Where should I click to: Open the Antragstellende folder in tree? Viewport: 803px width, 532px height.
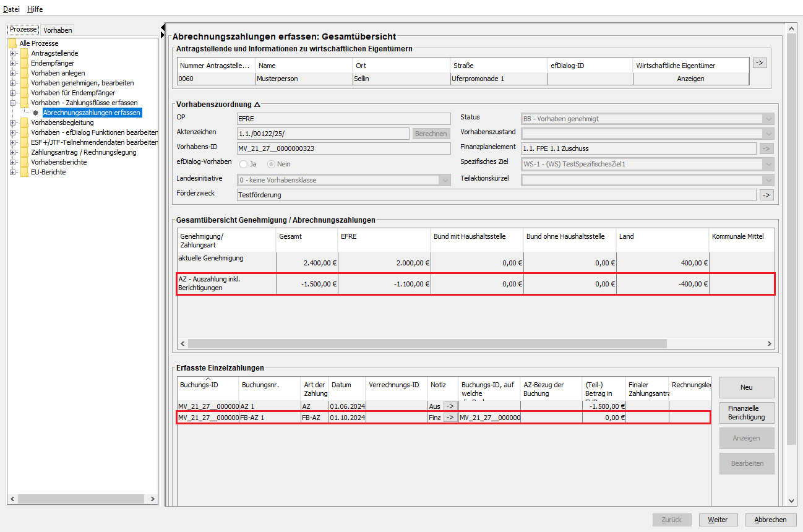(x=54, y=53)
